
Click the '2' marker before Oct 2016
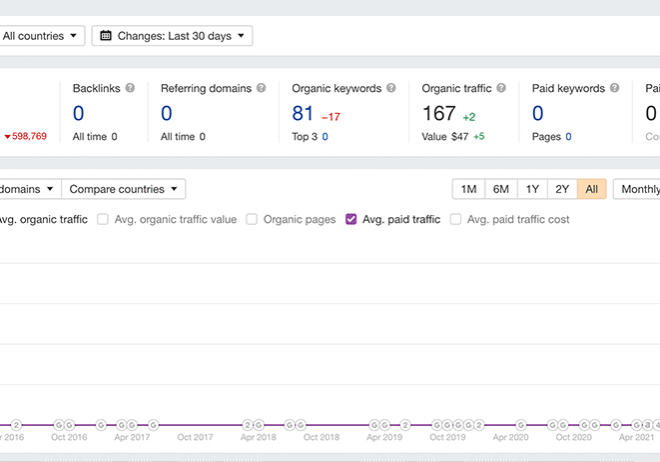coord(17,425)
